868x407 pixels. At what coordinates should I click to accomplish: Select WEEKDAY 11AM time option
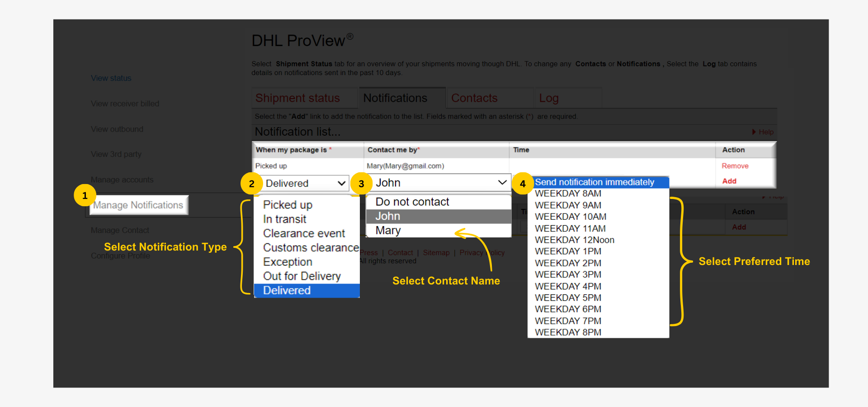[599, 228]
